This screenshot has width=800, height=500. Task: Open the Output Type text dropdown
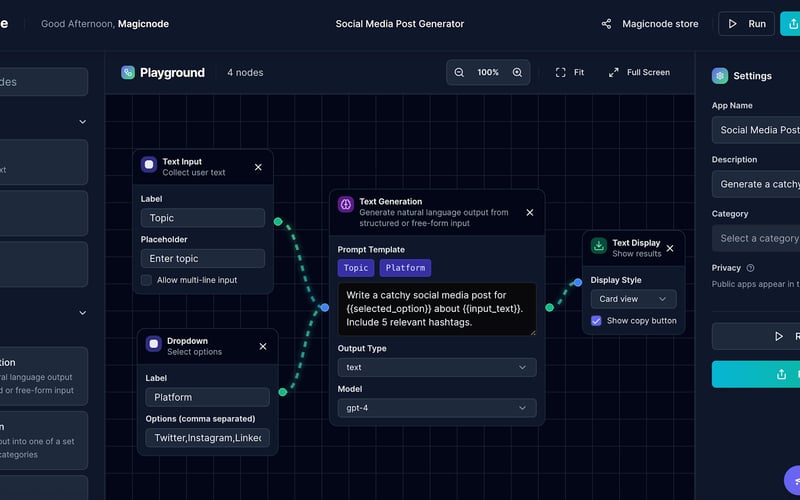click(x=437, y=367)
